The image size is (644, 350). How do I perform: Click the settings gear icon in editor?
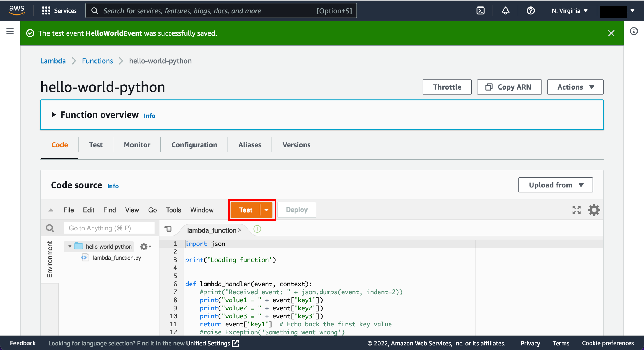tap(594, 210)
